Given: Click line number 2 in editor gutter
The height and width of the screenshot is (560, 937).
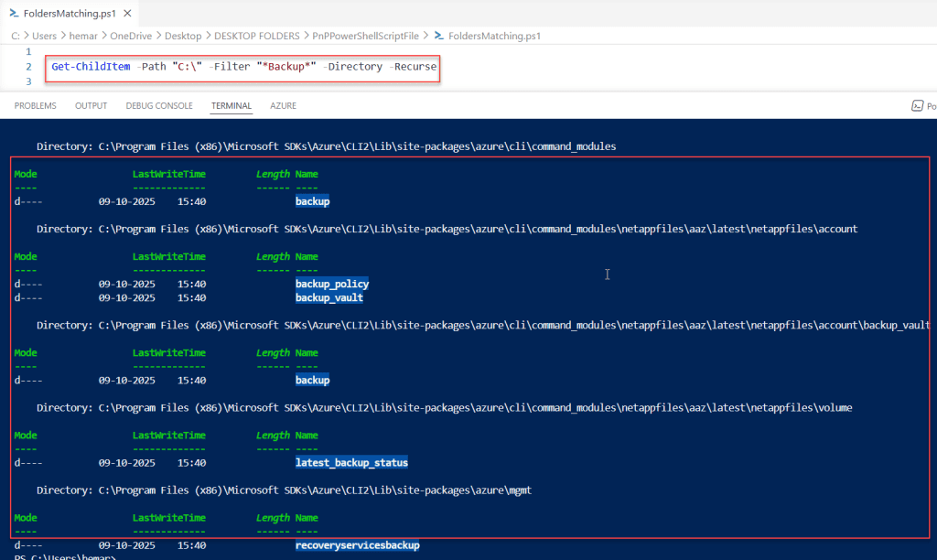Looking at the screenshot, I should (28, 66).
